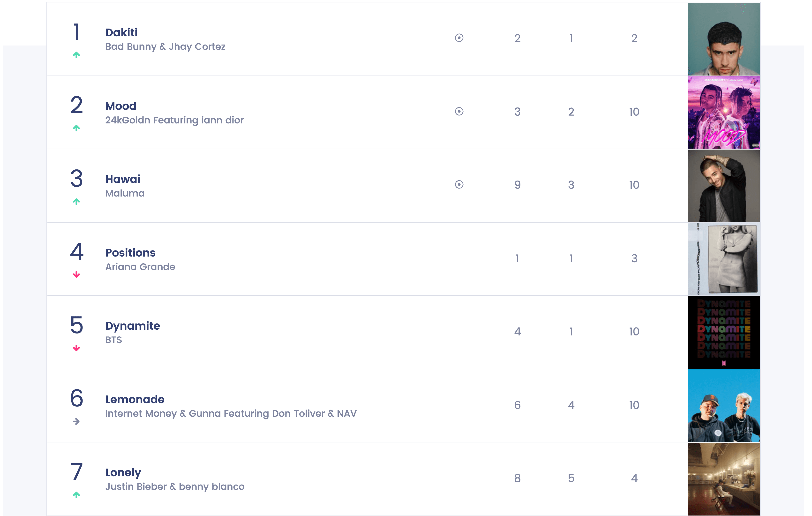Open the Bad Bunny & Jhay Cortez artist link
The image size is (812, 516).
click(x=165, y=46)
